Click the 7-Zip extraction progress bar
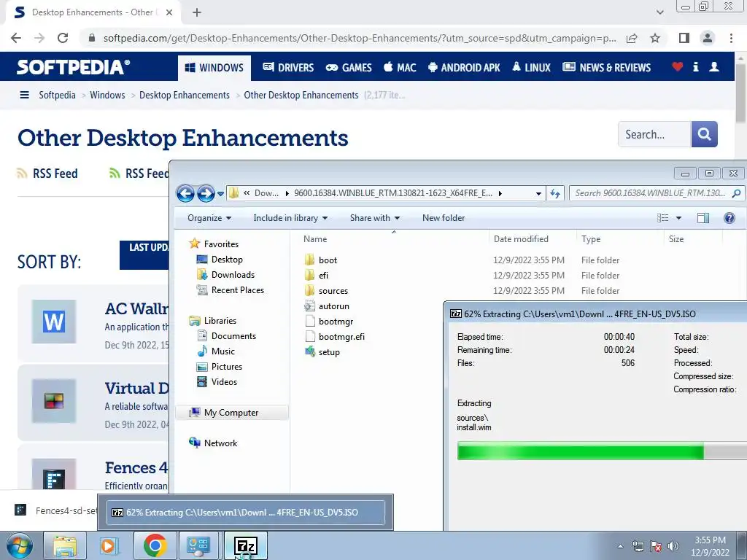747x560 pixels. click(x=602, y=451)
